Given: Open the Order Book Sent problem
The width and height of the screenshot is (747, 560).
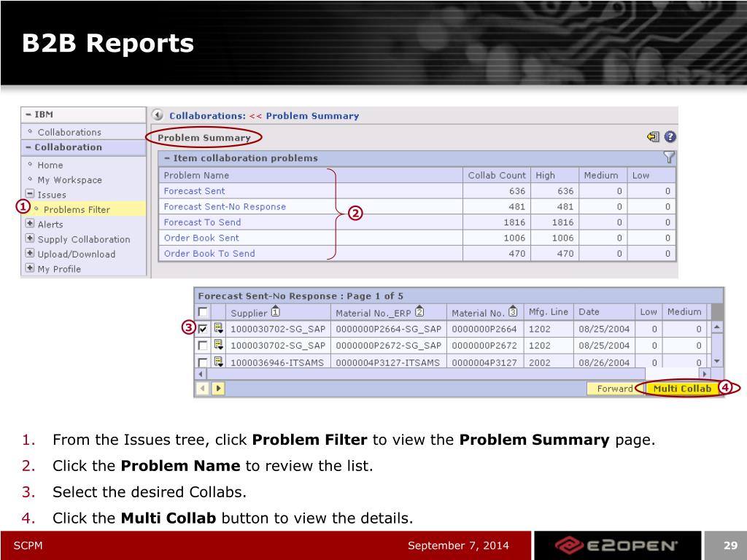Looking at the screenshot, I should pos(201,238).
